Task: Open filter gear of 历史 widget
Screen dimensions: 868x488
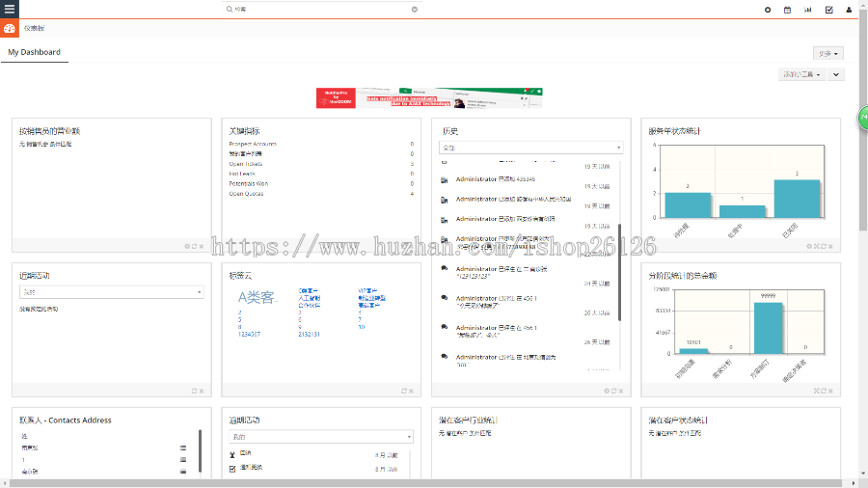Action: [607, 391]
